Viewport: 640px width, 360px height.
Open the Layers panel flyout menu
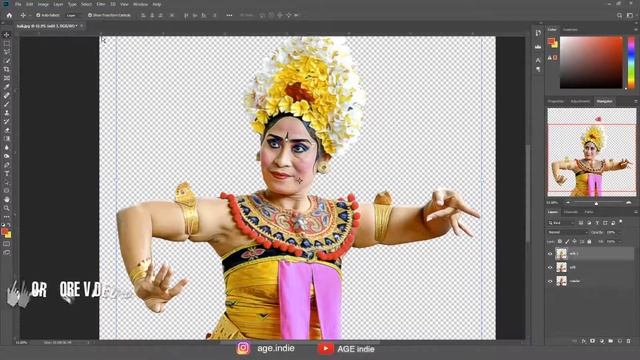pos(636,212)
